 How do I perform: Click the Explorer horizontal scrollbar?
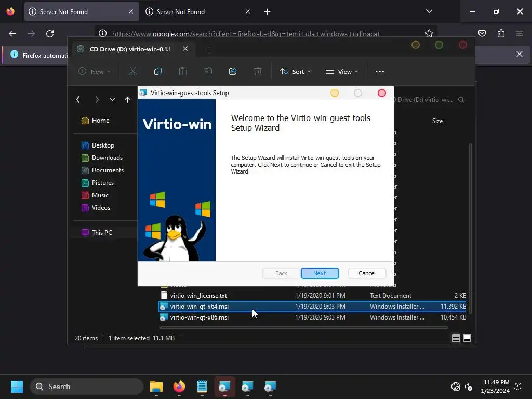click(303, 328)
